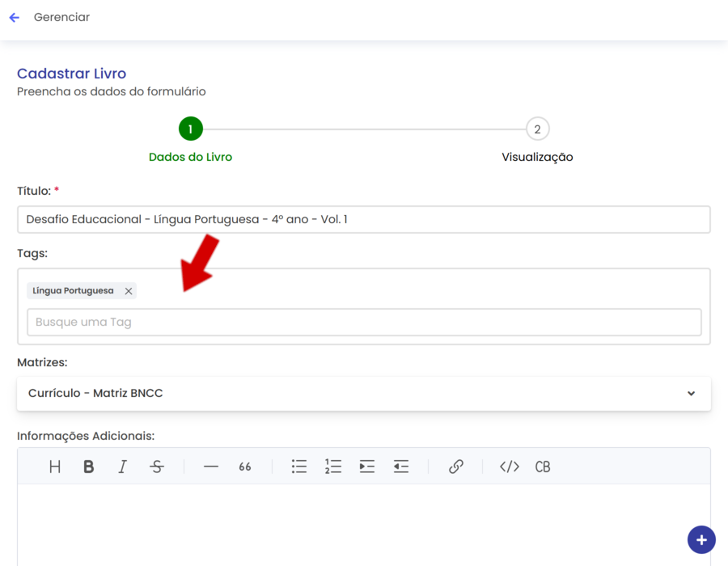728x566 pixels.
Task: Expand the Currículo - Matriz BNCC dropdown
Action: pos(691,394)
